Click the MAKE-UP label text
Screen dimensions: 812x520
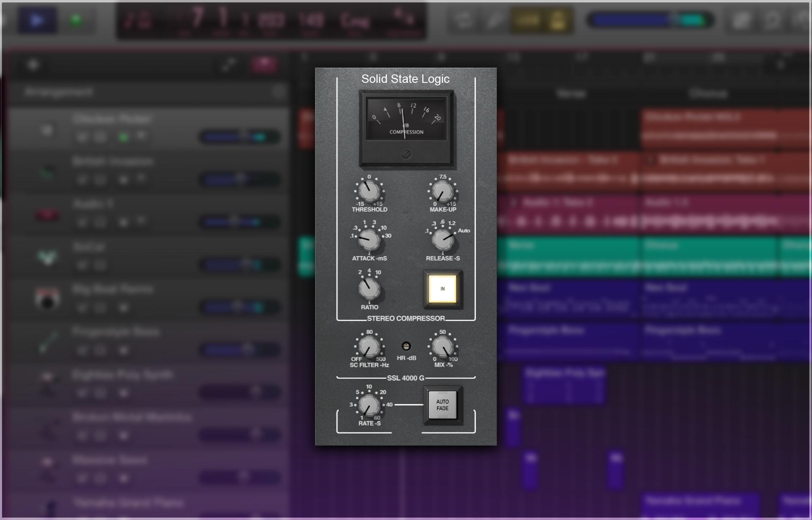click(443, 210)
